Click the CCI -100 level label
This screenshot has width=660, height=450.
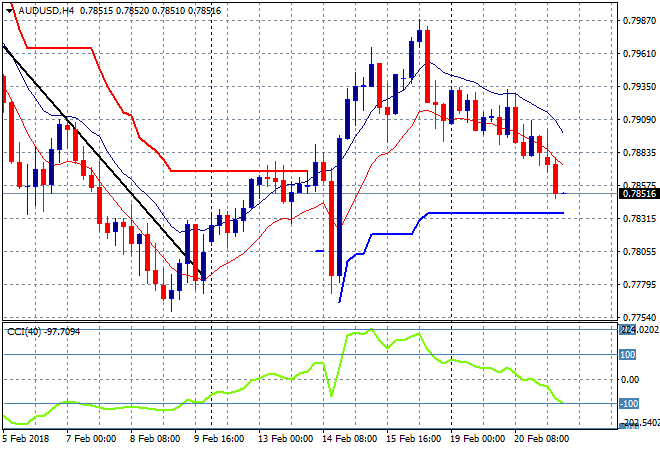[x=629, y=403]
